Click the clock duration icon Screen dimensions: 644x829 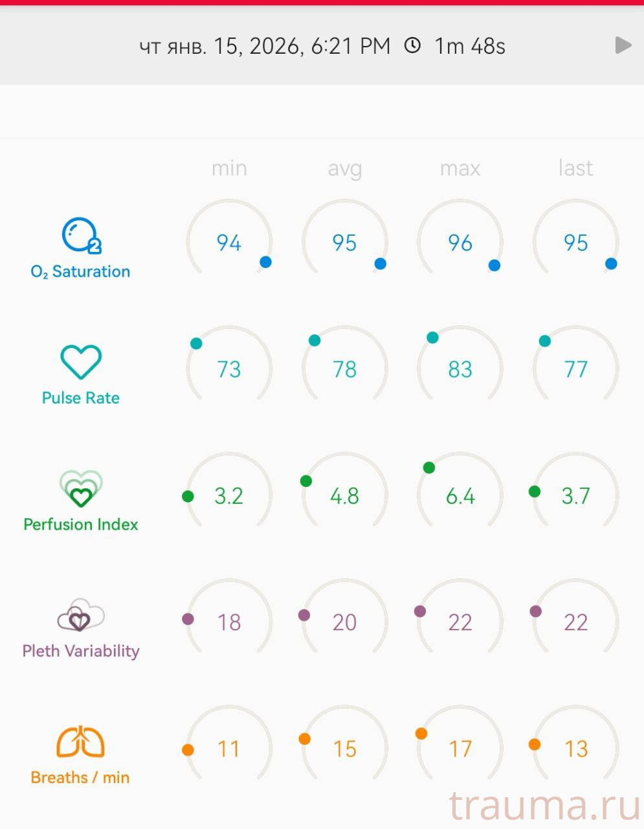412,45
